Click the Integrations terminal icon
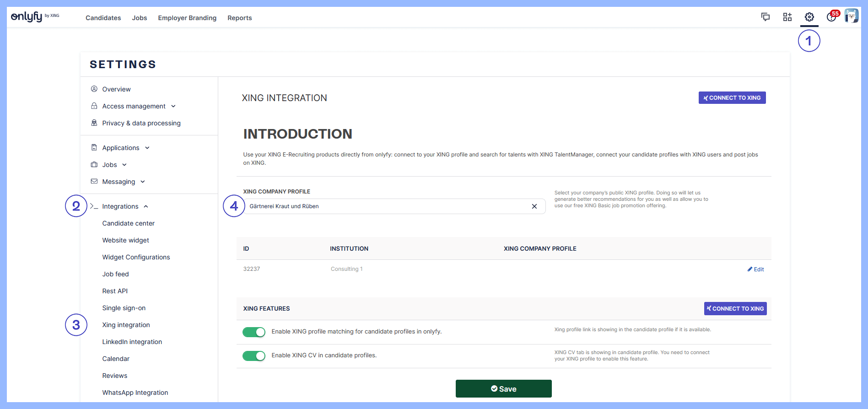The height and width of the screenshot is (409, 868). (x=94, y=206)
